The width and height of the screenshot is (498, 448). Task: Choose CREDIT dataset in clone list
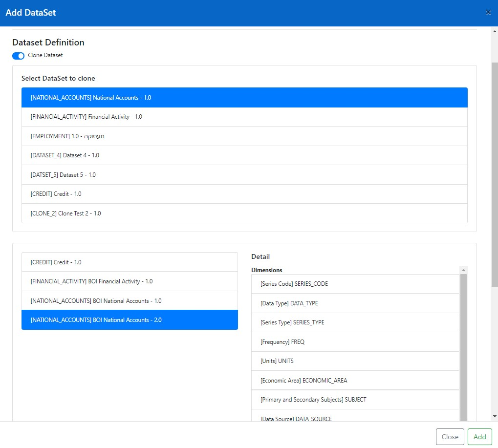[x=244, y=194]
